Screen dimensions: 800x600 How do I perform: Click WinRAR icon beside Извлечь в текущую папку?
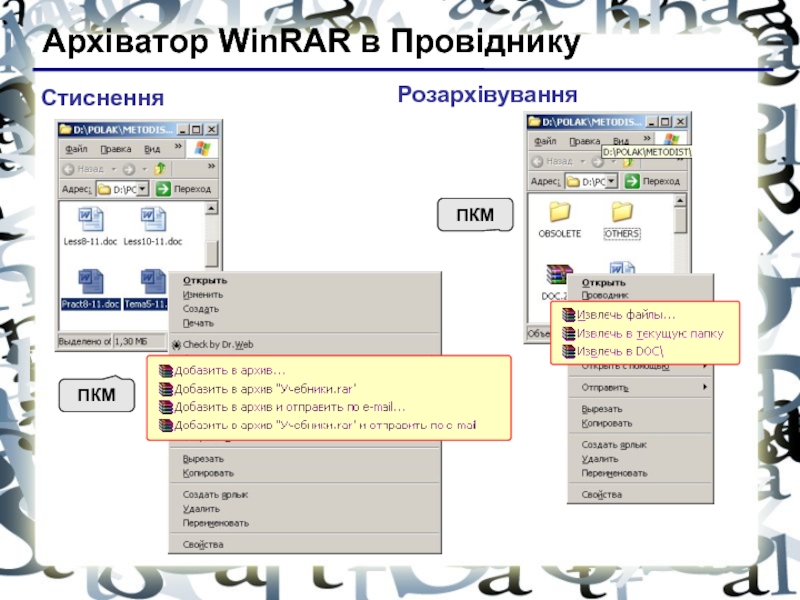click(x=568, y=333)
